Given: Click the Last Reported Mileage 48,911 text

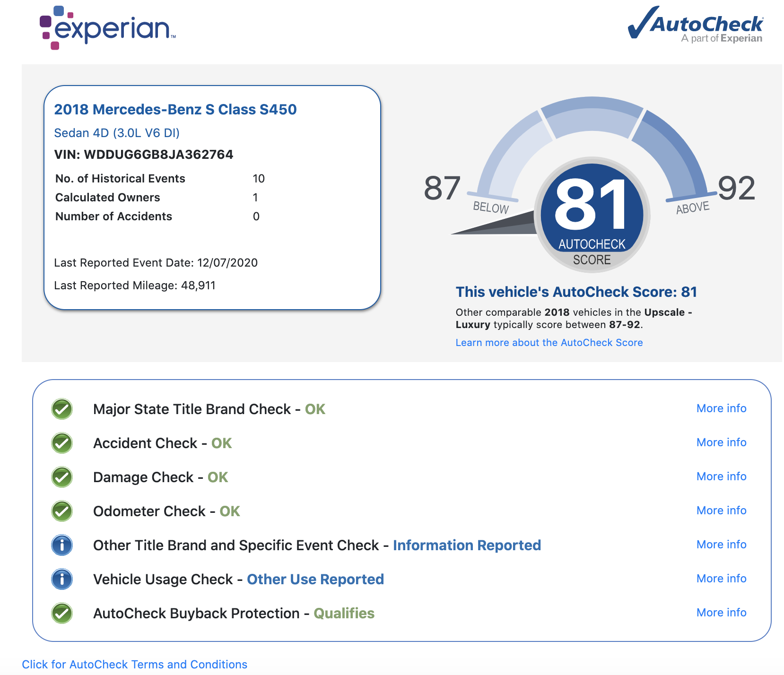Looking at the screenshot, I should 135,286.
